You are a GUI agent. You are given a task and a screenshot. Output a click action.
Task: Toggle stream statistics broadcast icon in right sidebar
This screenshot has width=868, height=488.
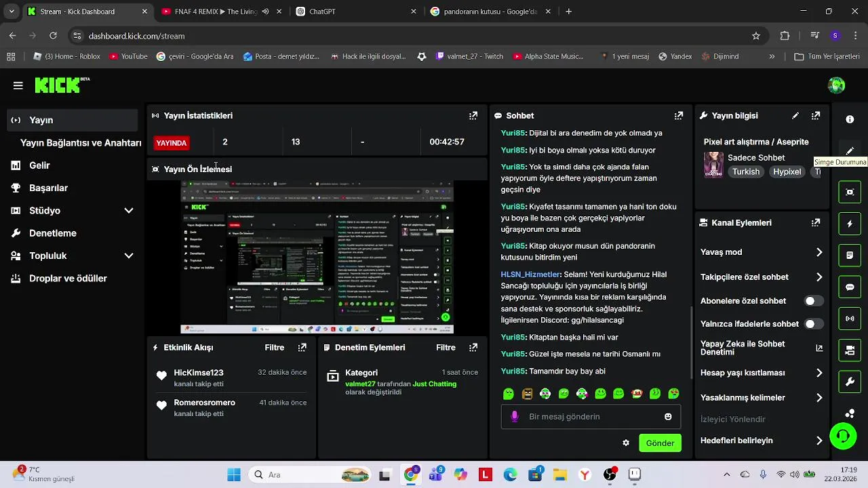point(850,319)
